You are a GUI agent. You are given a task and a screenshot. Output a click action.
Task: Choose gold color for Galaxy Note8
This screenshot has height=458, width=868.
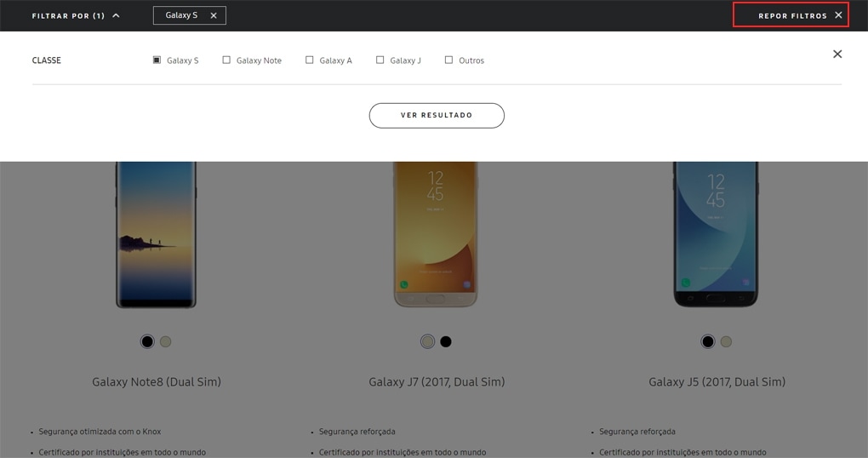[166, 341]
